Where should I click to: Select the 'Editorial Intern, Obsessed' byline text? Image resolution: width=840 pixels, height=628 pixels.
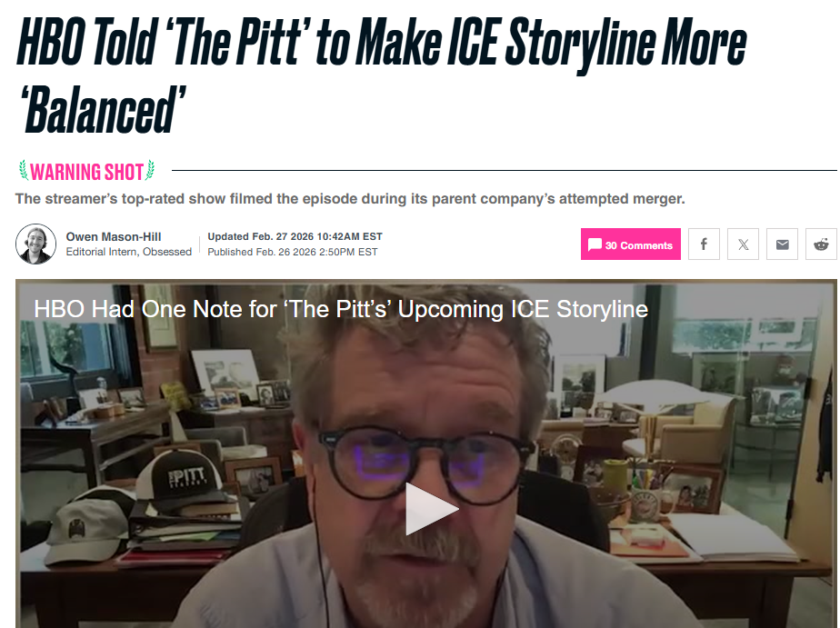[128, 252]
